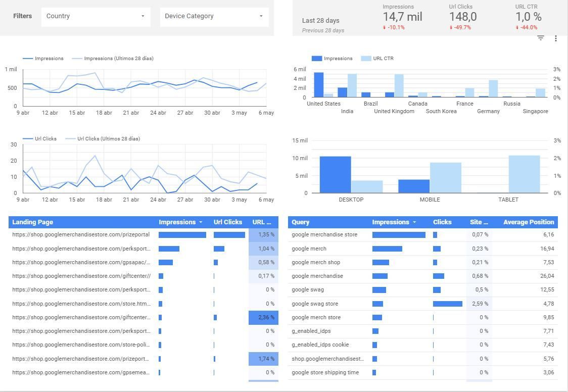Click the Url Clicks (Ultimos 28 días) legend entry
This screenshot has height=392, width=568.
point(103,138)
